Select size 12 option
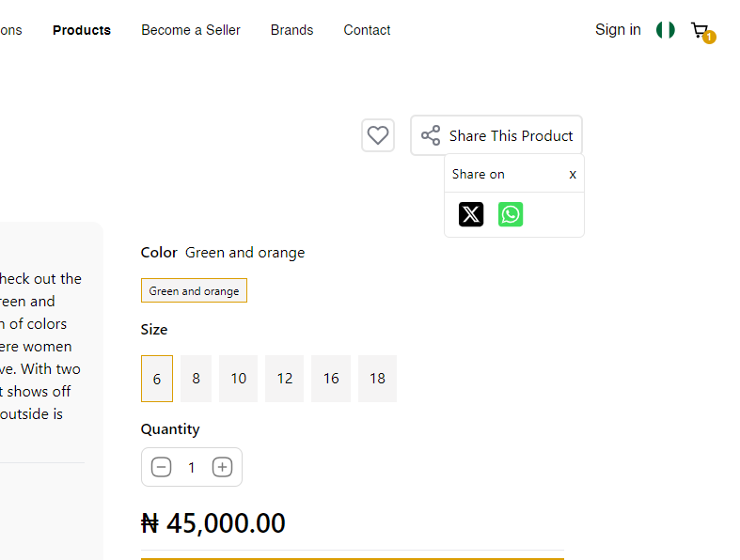Viewport: 740px width, 560px height. pyautogui.click(x=285, y=379)
